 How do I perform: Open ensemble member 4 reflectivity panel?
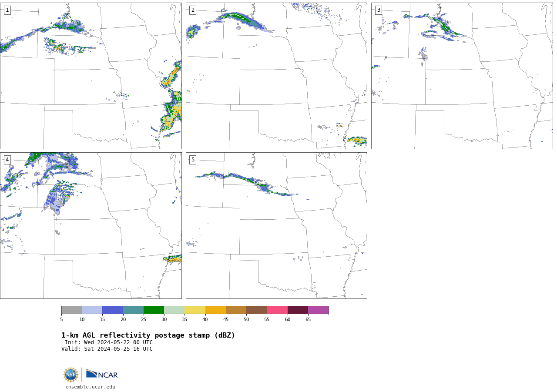(91, 225)
